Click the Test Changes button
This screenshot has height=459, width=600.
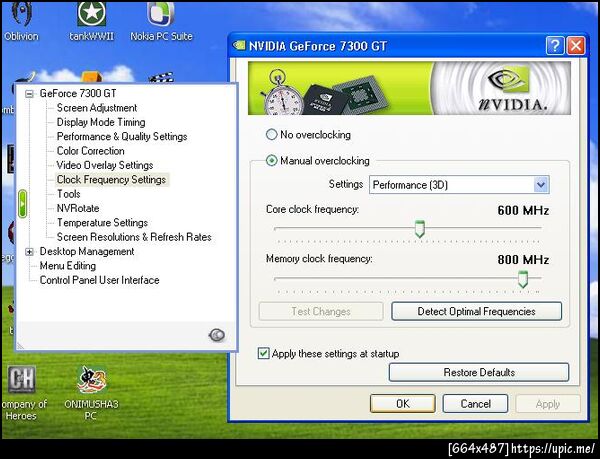(321, 311)
